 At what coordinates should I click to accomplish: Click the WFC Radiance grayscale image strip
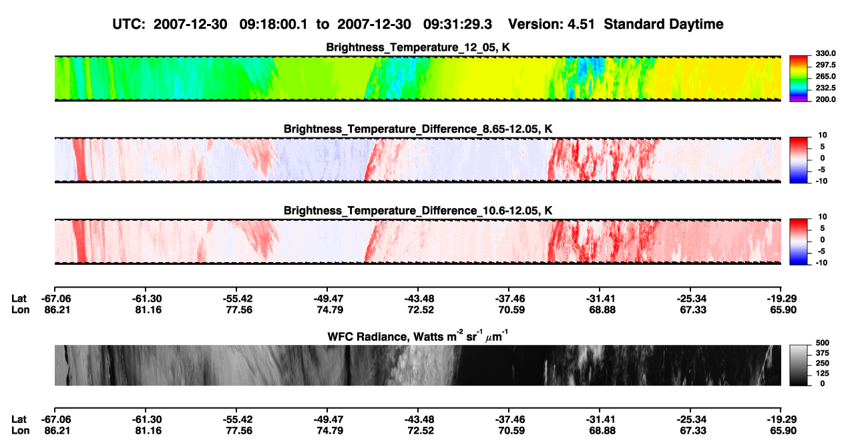tap(418, 366)
